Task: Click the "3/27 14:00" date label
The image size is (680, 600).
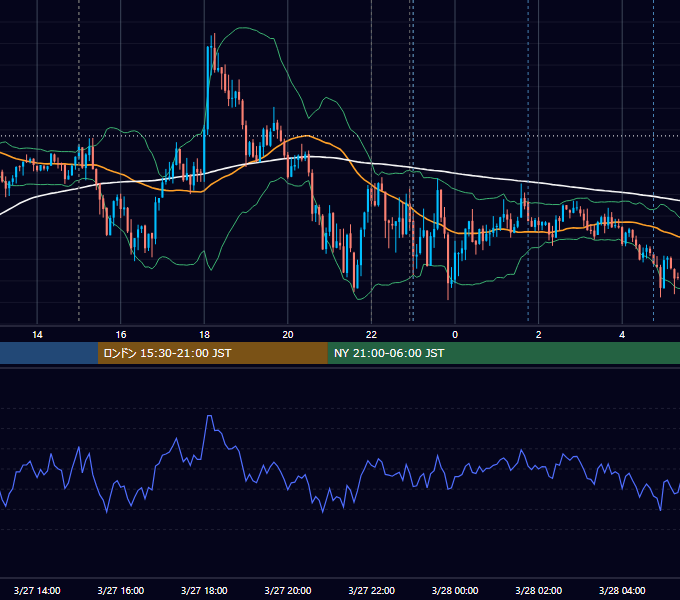Action: click(x=37, y=590)
